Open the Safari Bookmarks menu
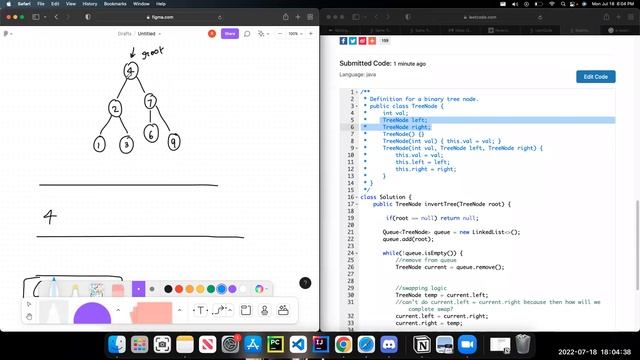The height and width of the screenshot is (360, 640). 115,4
